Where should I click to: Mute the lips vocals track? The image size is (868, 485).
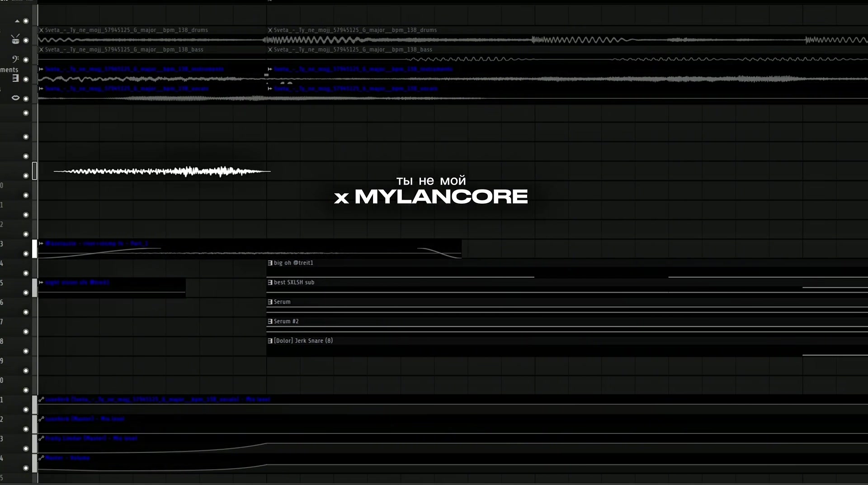[26, 99]
